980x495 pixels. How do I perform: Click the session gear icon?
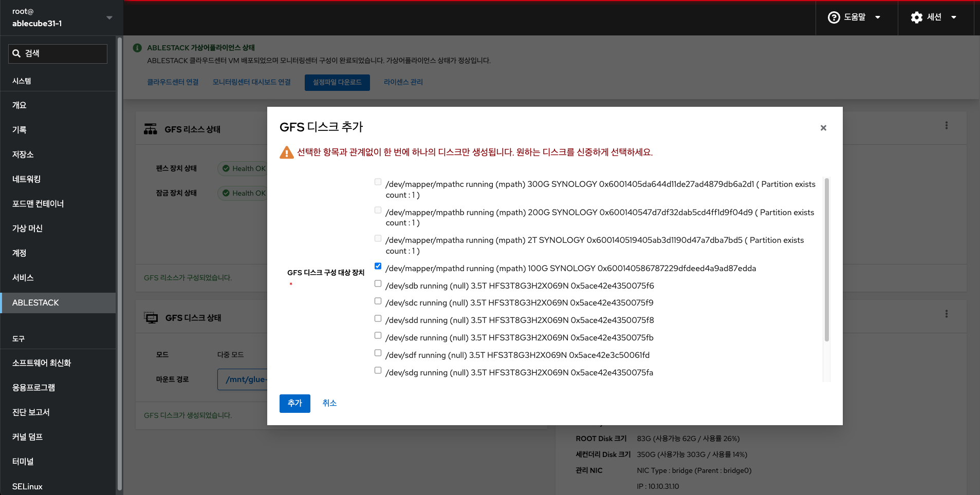click(916, 17)
